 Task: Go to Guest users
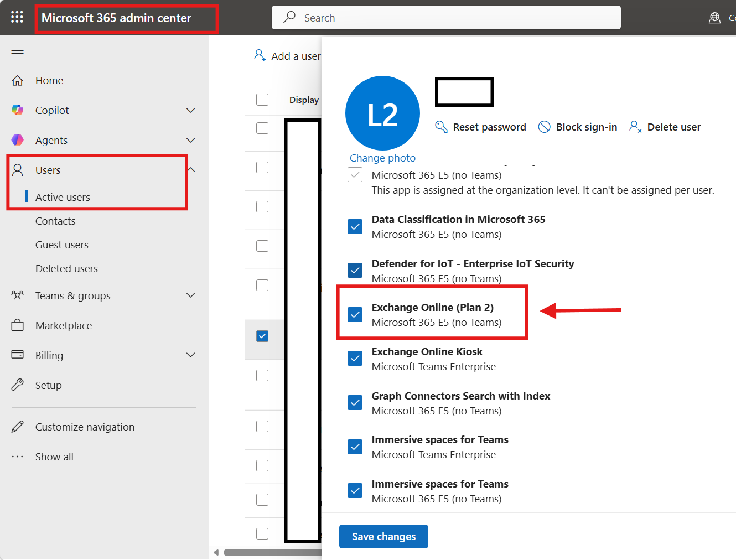pyautogui.click(x=62, y=245)
